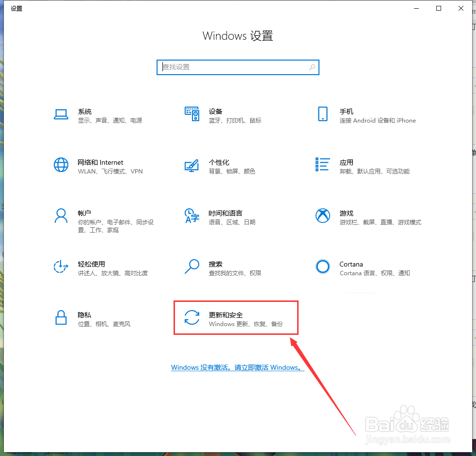Select the Cortana category title
Image resolution: width=476 pixels, height=456 pixels.
pyautogui.click(x=351, y=264)
